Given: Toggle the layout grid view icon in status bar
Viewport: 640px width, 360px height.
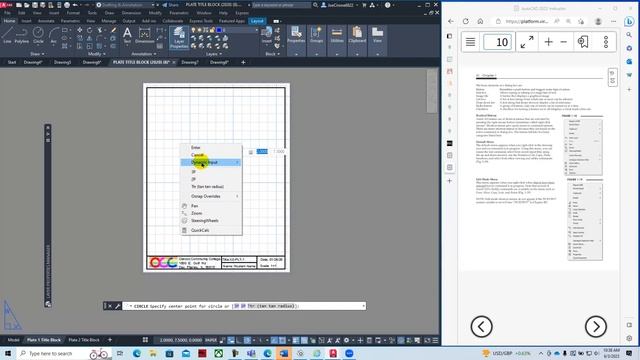Looking at the screenshot, I should point(145,340).
